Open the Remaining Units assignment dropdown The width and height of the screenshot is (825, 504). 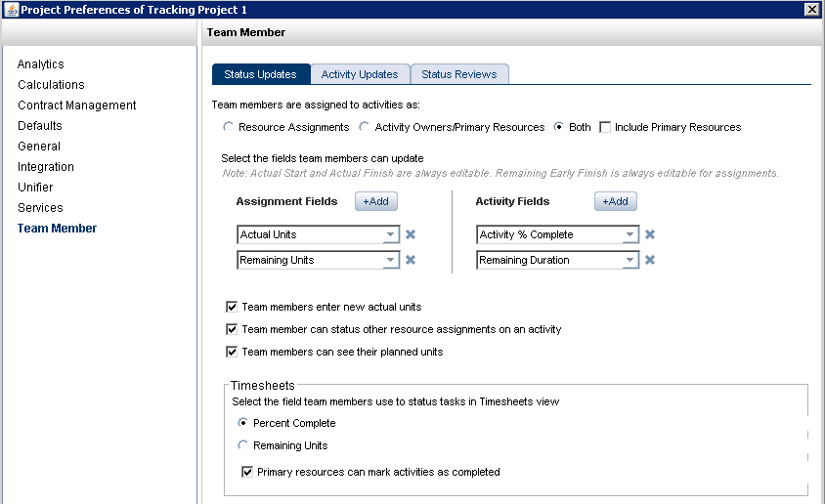390,260
